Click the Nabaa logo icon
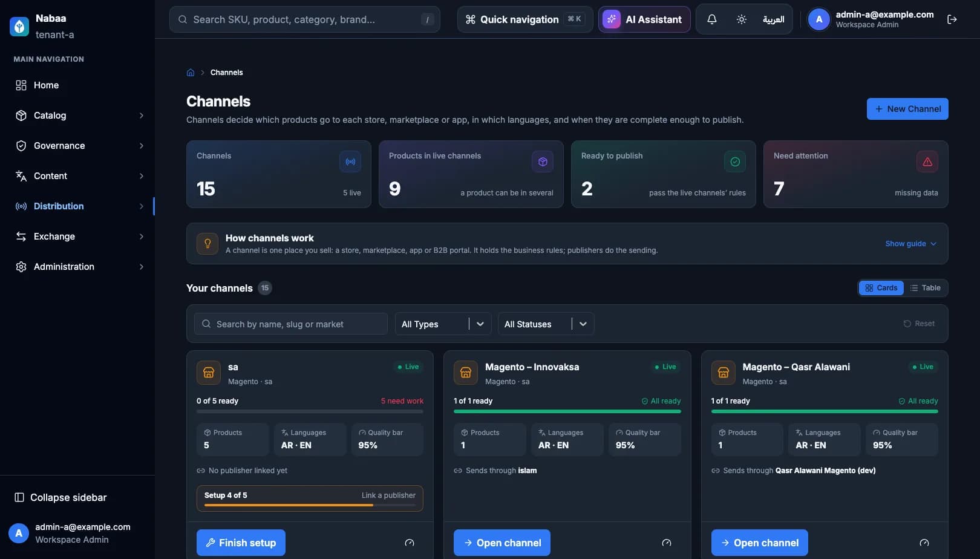 [x=19, y=26]
